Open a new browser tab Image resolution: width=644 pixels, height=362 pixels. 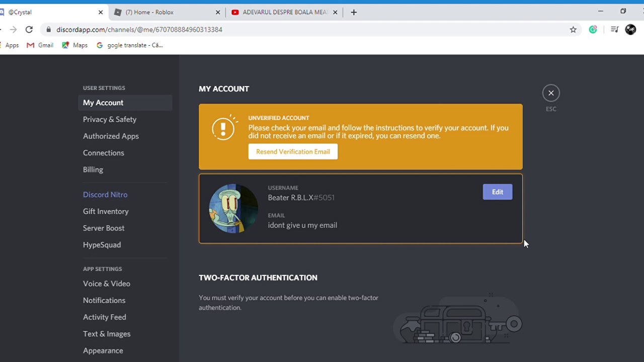tap(354, 13)
